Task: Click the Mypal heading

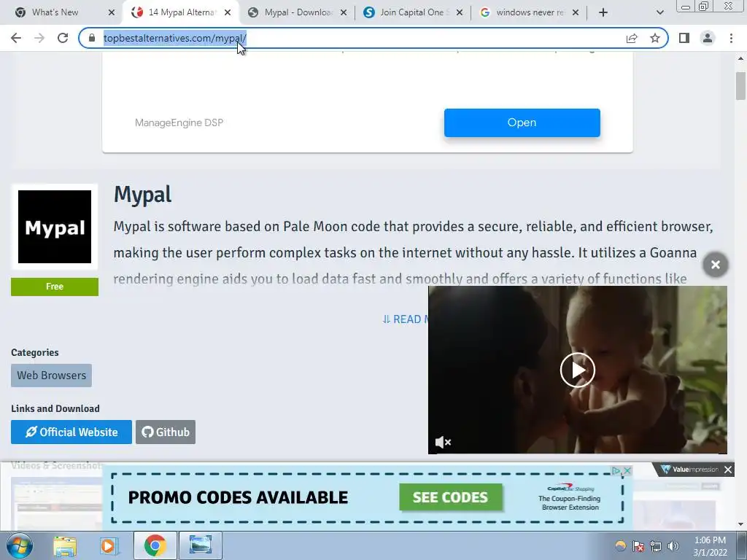Action: click(x=142, y=194)
